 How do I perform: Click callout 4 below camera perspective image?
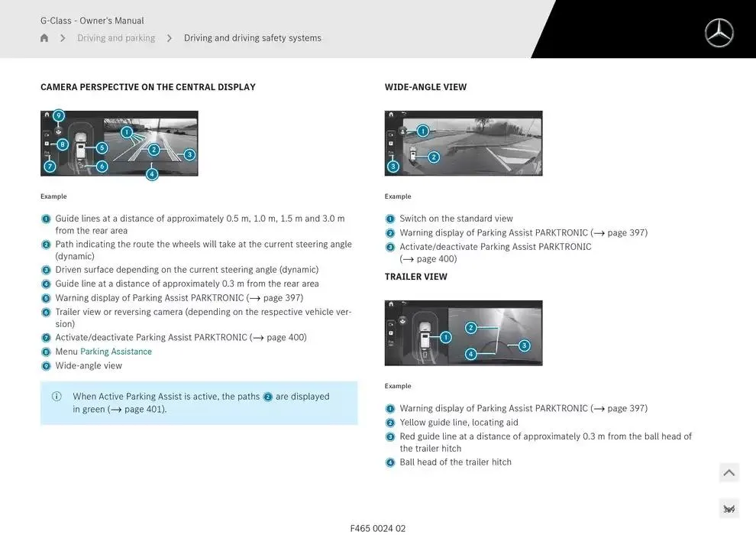click(x=152, y=174)
